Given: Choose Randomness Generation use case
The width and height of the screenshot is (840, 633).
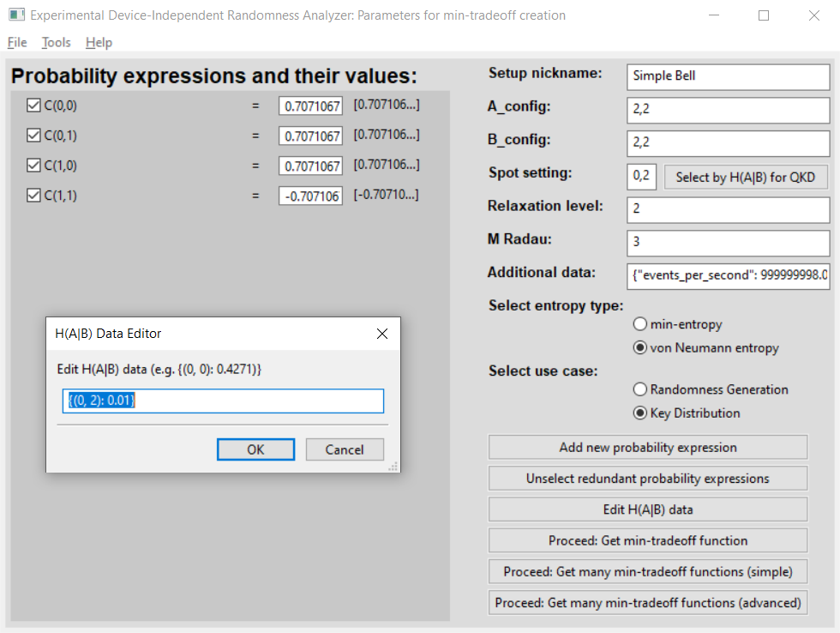Looking at the screenshot, I should 639,389.
